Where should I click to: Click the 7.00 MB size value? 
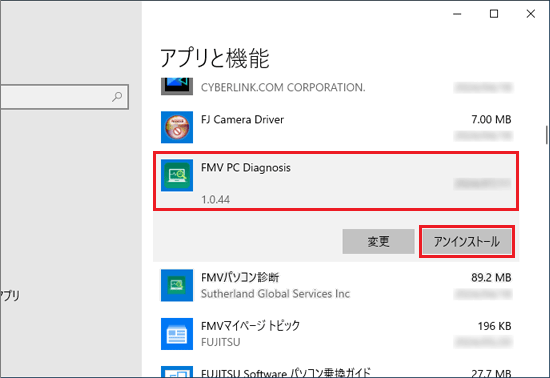coord(491,120)
